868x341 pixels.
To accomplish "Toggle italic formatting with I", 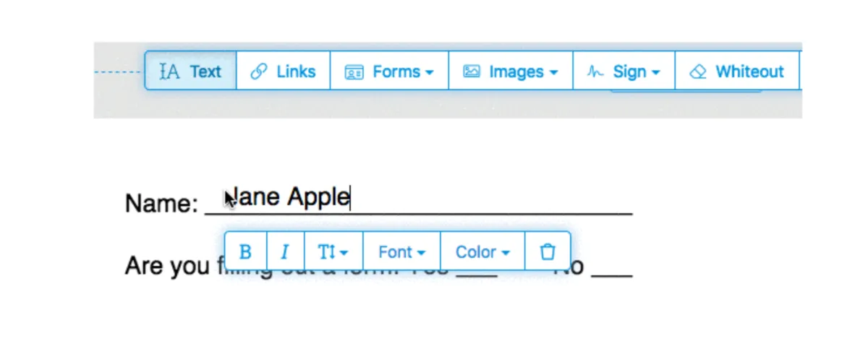I will 285,251.
